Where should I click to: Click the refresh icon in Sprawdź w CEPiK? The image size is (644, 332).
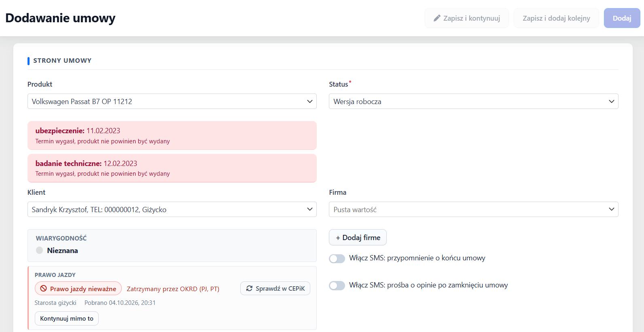[x=249, y=289]
